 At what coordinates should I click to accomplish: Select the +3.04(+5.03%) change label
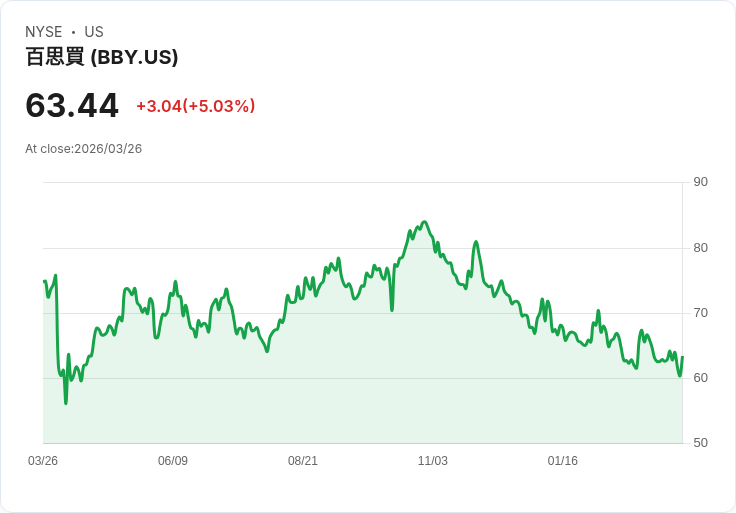point(196,106)
